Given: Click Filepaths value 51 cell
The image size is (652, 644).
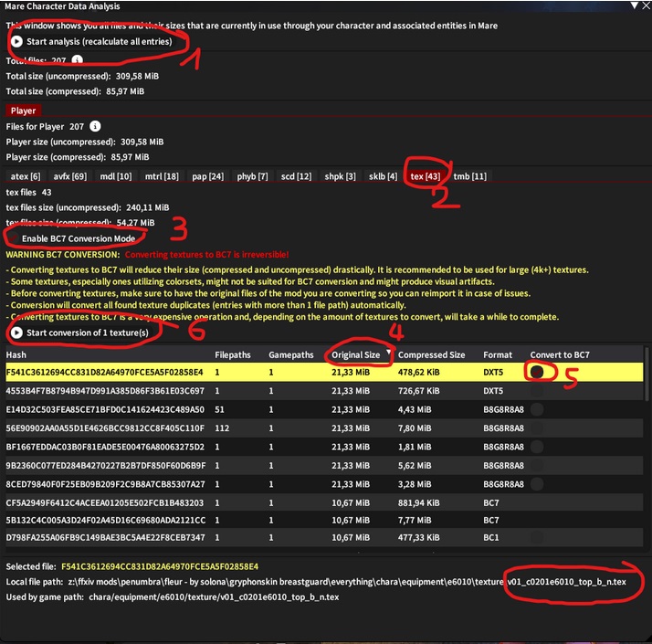Looking at the screenshot, I should click(x=219, y=409).
